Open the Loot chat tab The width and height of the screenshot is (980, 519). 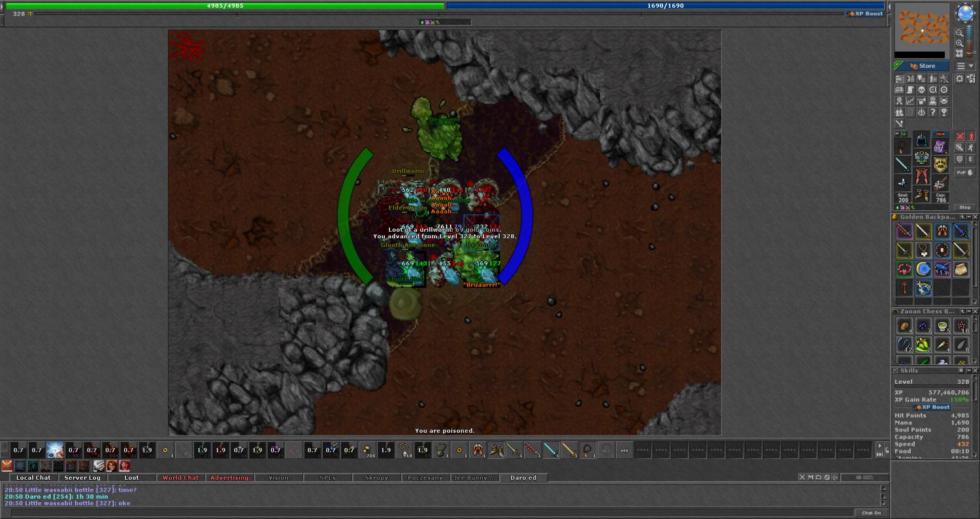coord(131,478)
